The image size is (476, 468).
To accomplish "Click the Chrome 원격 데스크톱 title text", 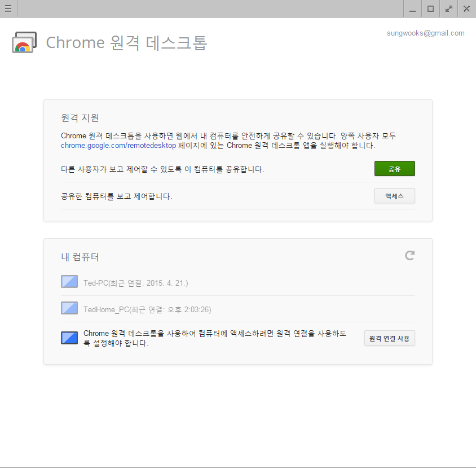I will pos(126,42).
